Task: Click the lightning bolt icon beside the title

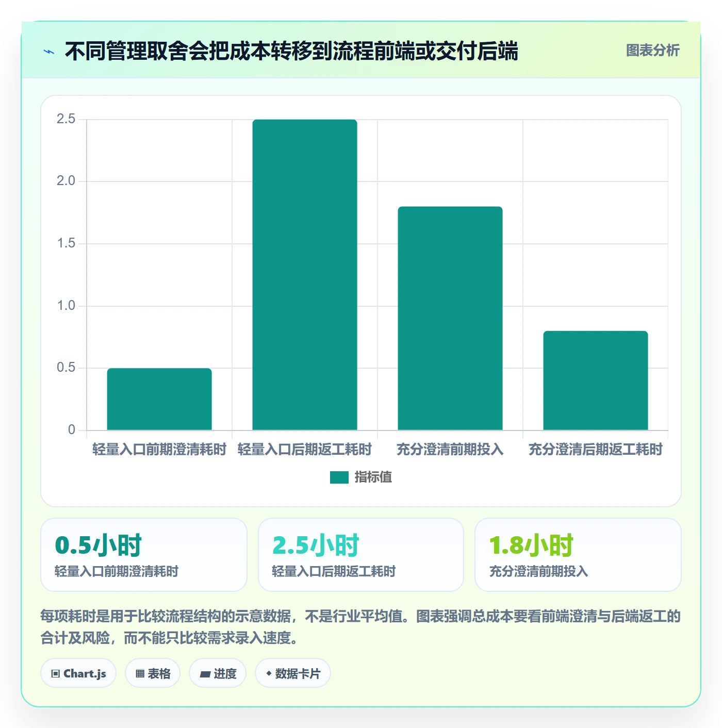Action: pyautogui.click(x=49, y=52)
